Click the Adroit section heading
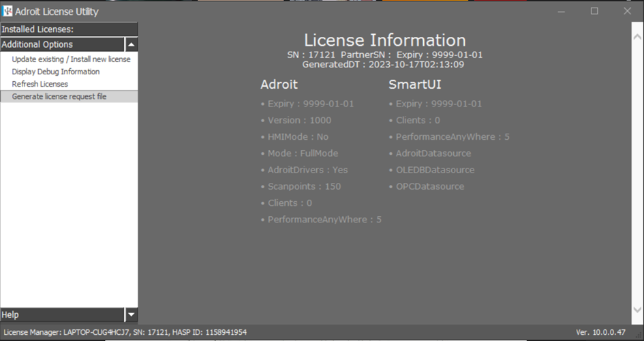This screenshot has width=644, height=341. [x=279, y=85]
